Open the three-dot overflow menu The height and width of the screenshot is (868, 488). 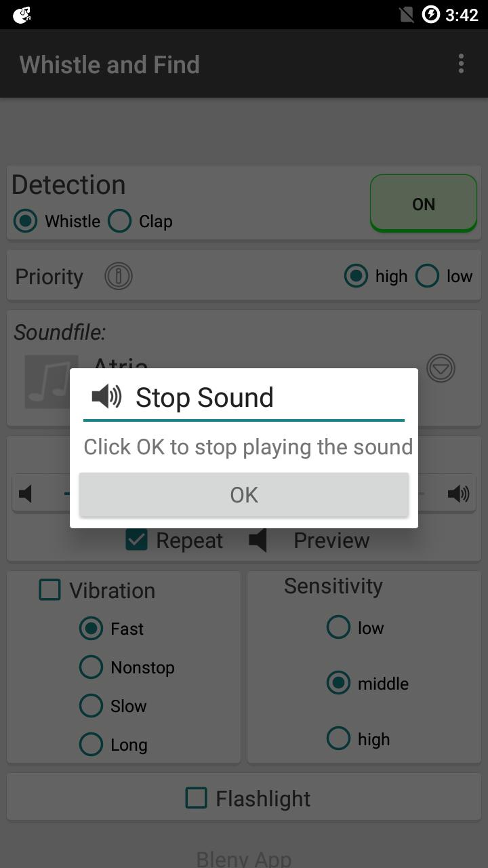[x=461, y=64]
